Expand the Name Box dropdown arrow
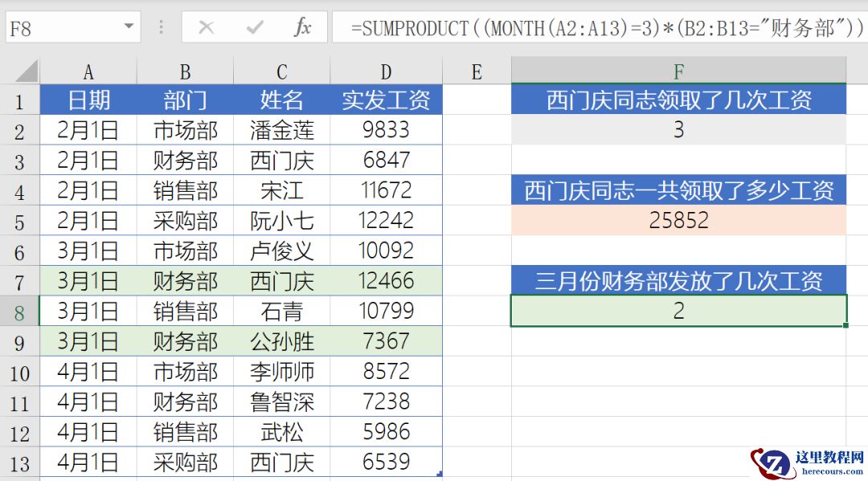The width and height of the screenshot is (868, 481). pyautogui.click(x=129, y=26)
